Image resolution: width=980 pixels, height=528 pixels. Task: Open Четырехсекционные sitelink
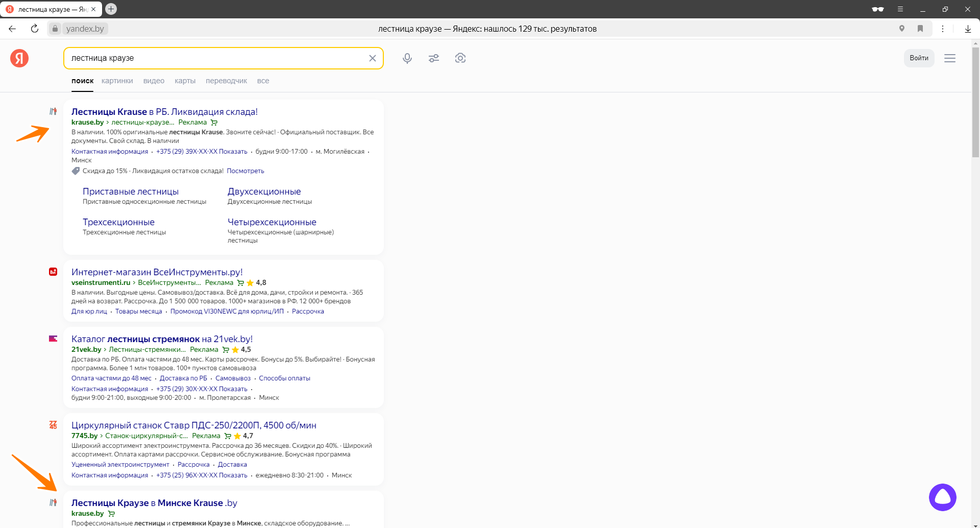[272, 222]
